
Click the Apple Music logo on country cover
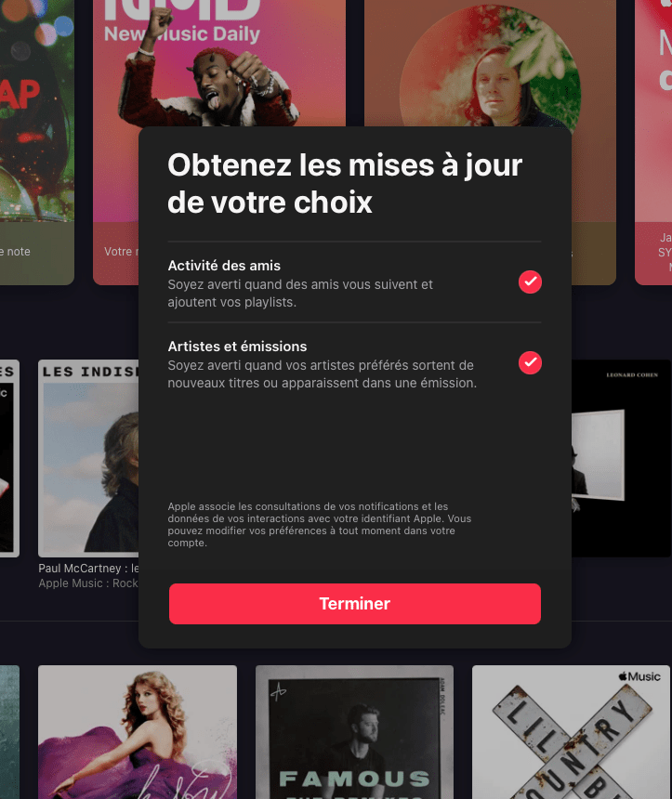pos(639,676)
